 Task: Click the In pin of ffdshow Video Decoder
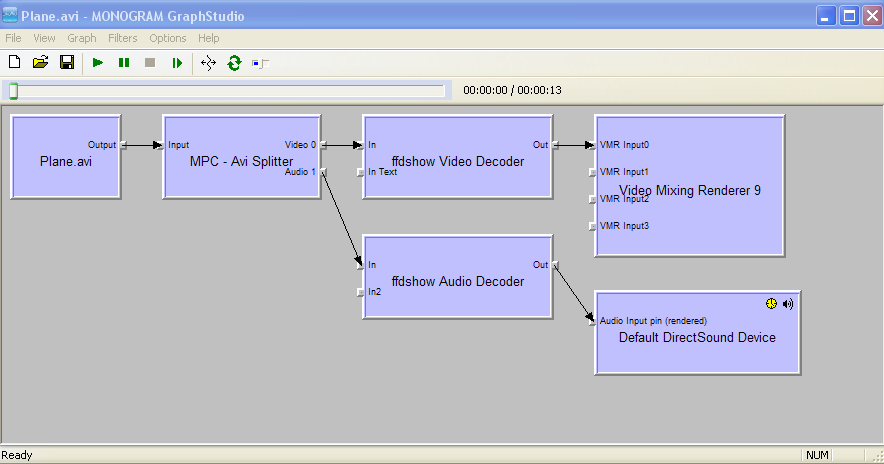(361, 145)
